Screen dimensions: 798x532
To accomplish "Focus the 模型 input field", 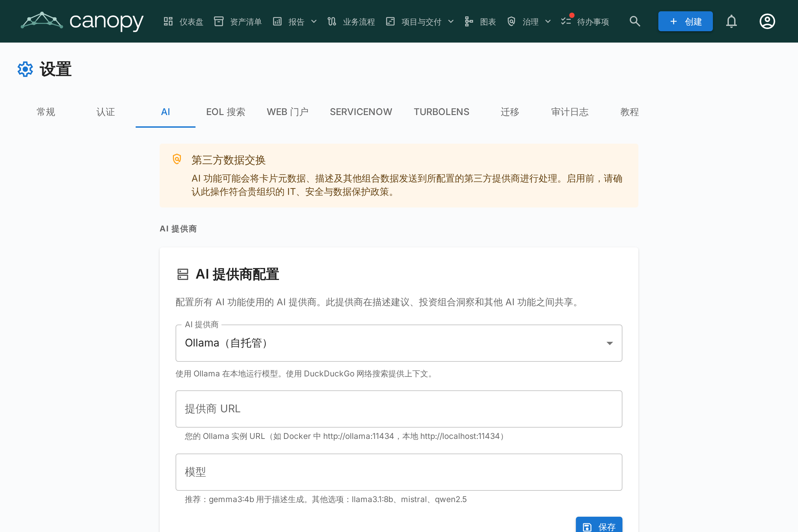I will tap(399, 472).
